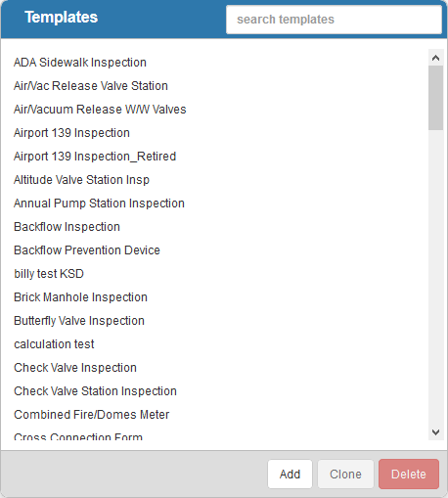Select Airport 139 Inspection_Retired entry

coord(95,157)
